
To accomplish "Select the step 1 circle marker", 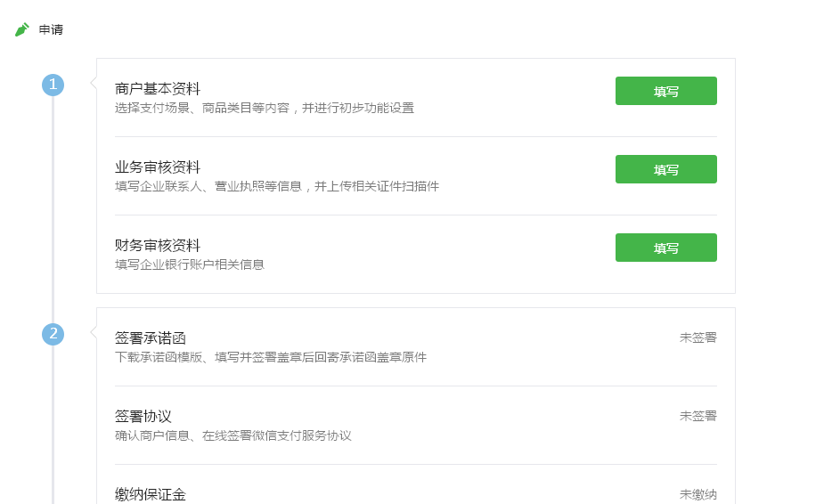I will [53, 85].
